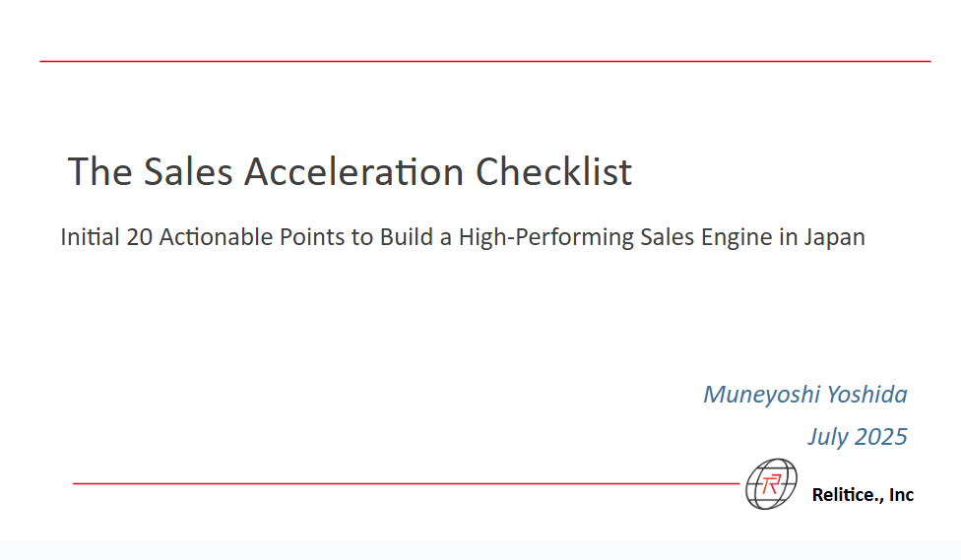961x560 pixels.
Task: Click the 'Inc' text beside the logo
Action: [x=902, y=494]
